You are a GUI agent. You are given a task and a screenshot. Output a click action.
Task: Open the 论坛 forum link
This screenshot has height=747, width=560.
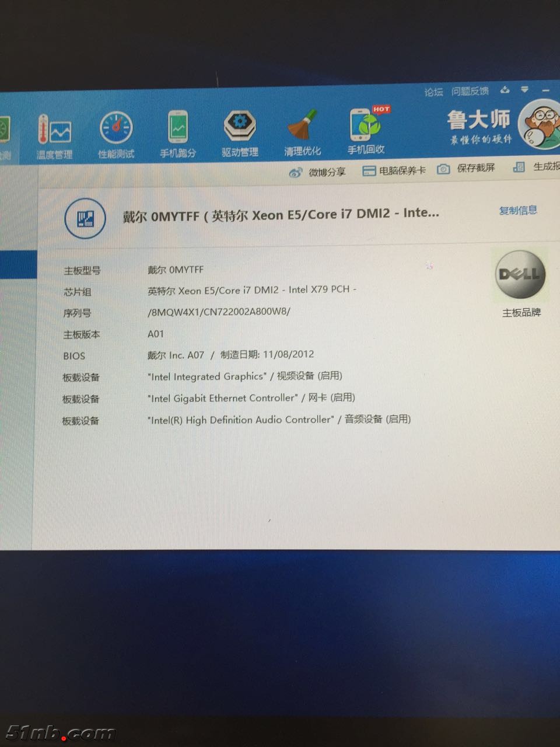tap(433, 92)
